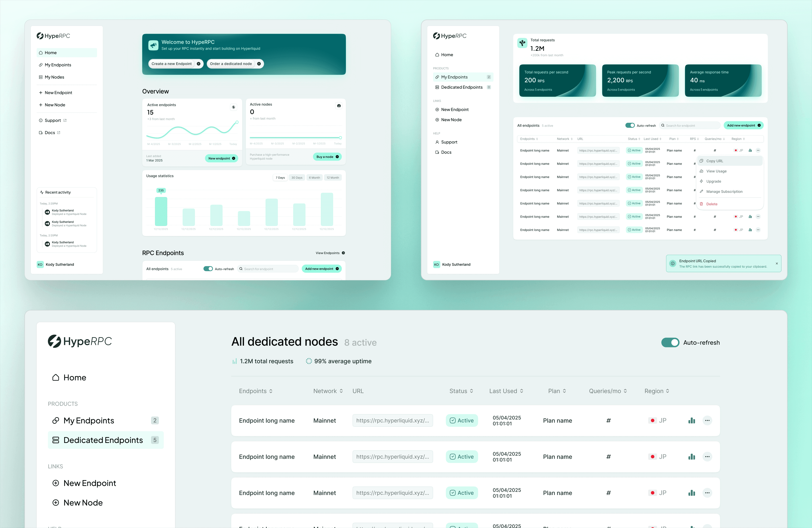Click Add new endpoint in Welcome dashboard

click(322, 269)
